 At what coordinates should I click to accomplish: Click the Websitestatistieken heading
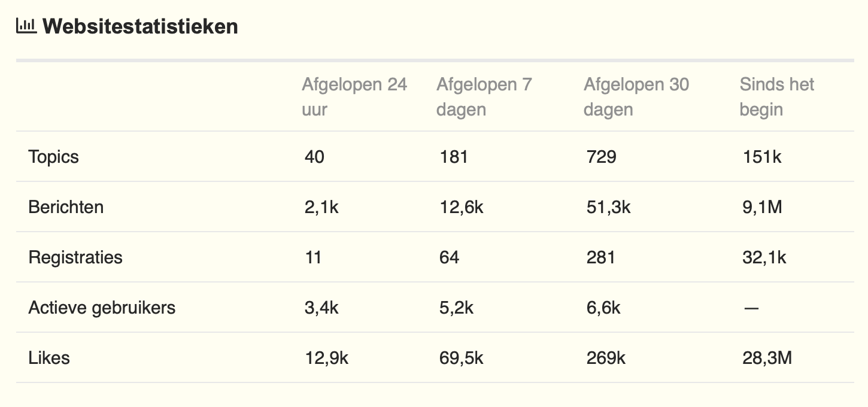[x=140, y=26]
